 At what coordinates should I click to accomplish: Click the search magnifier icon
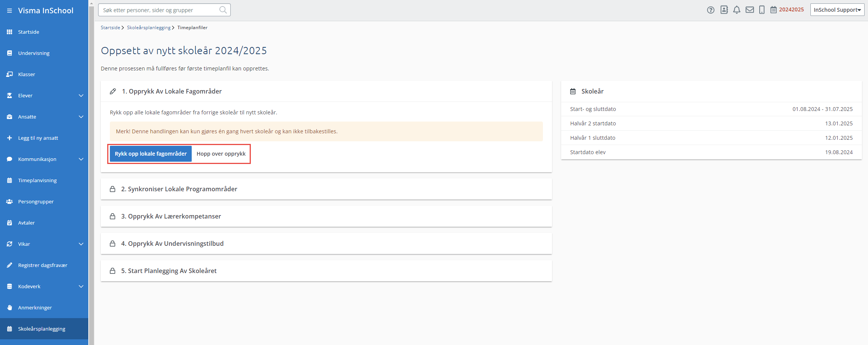(223, 10)
